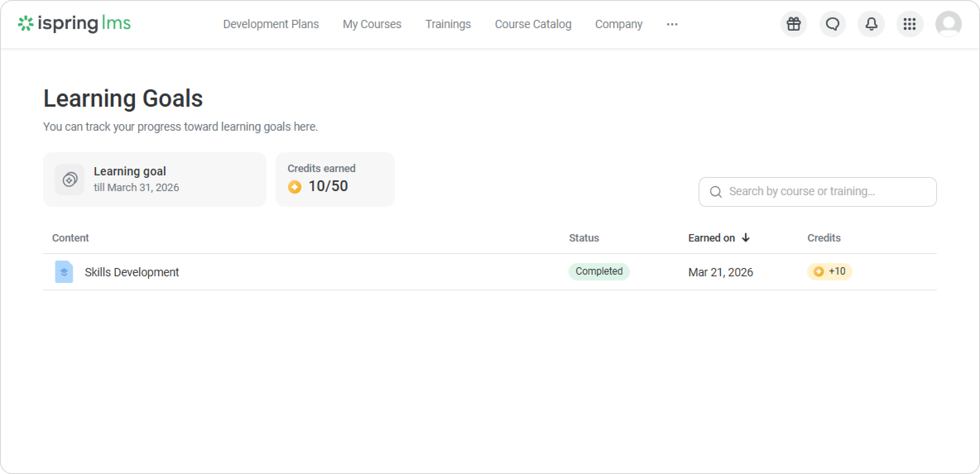
Task: Expand the three-dots more menu
Action: coord(672,24)
